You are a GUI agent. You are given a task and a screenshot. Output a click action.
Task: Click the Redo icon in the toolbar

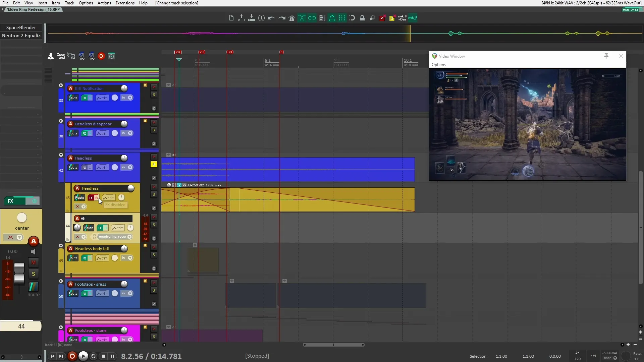(281, 18)
